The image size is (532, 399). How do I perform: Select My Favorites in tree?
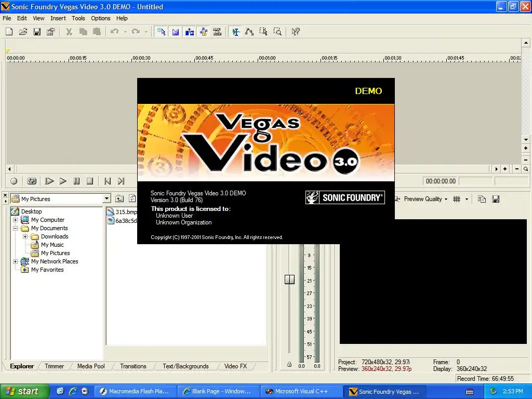click(x=47, y=270)
